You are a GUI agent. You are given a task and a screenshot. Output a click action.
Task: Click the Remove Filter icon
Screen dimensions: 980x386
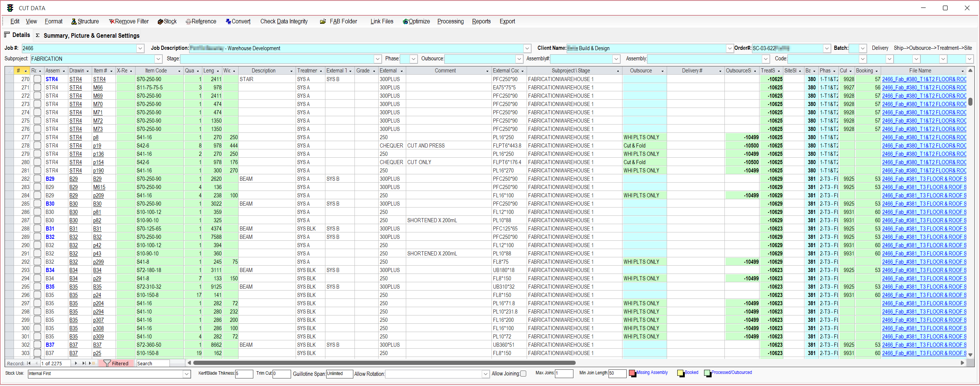pos(111,22)
